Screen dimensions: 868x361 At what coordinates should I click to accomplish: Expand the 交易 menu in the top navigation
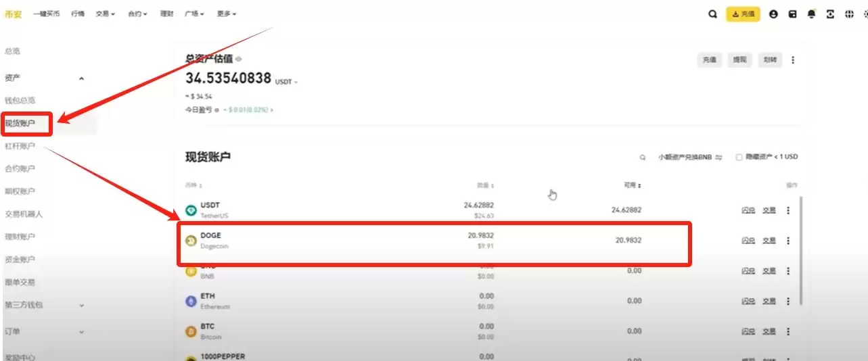[x=106, y=14]
